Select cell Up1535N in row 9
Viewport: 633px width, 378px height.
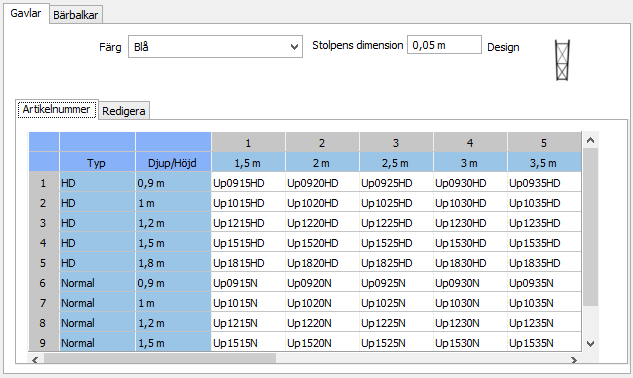point(544,343)
